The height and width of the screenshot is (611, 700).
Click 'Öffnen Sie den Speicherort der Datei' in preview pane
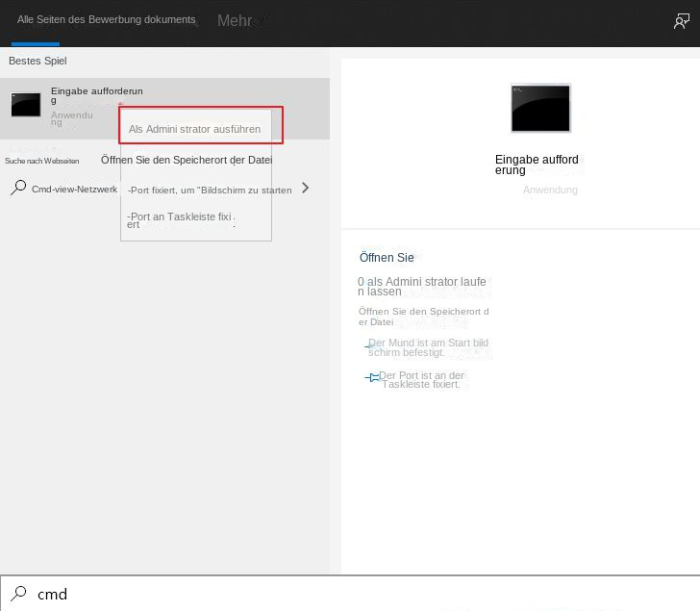click(x=424, y=317)
